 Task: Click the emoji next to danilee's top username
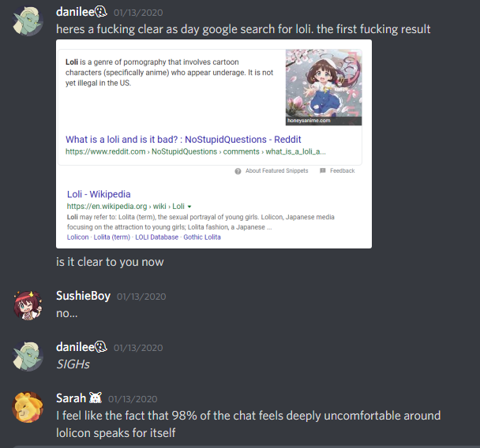[x=101, y=12]
